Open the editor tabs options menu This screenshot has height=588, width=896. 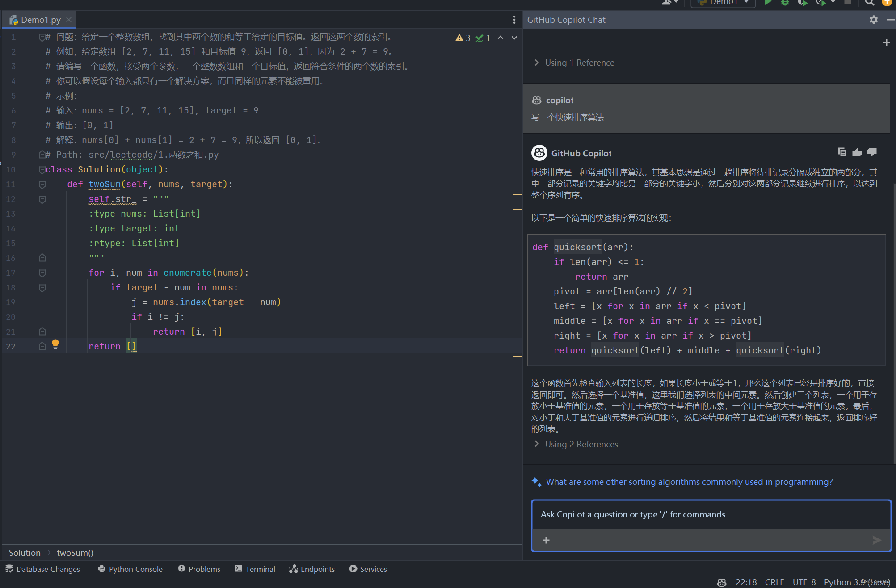tap(514, 20)
